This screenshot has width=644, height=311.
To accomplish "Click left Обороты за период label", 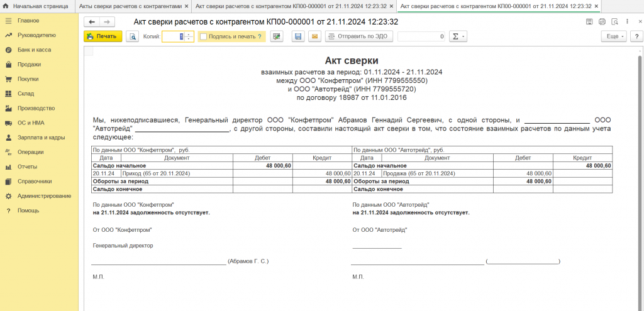I will pyautogui.click(x=121, y=181).
